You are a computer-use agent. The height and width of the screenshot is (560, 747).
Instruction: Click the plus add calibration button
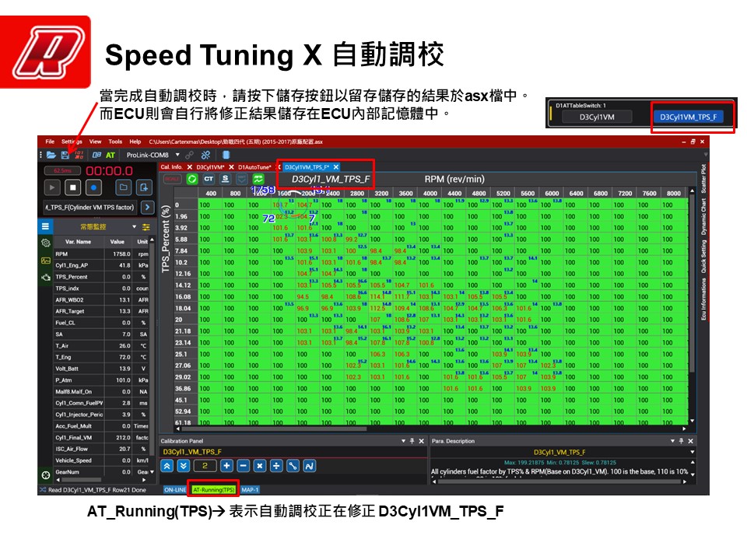(x=226, y=466)
